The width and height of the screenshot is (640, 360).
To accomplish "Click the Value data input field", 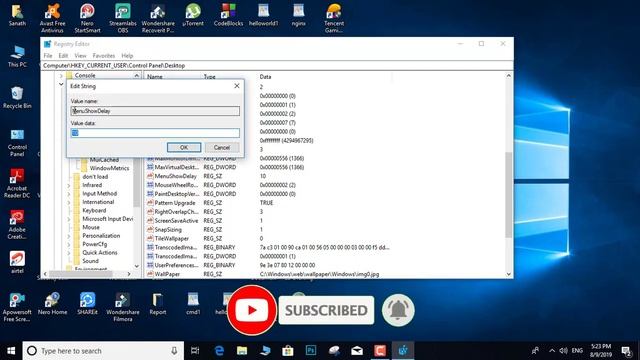I will coord(155,133).
